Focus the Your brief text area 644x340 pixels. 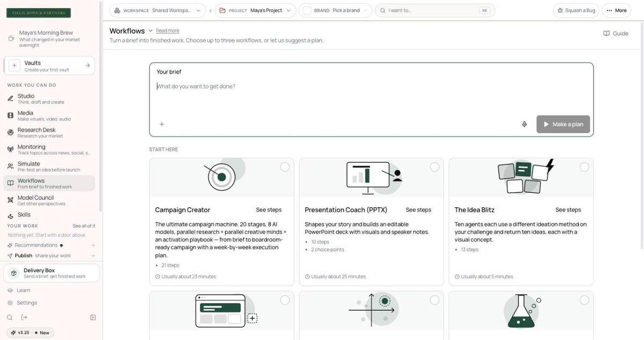pyautogui.click(x=371, y=97)
